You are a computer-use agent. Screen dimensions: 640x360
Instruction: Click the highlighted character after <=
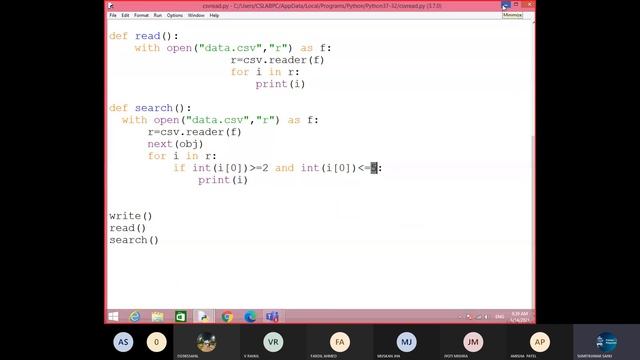coord(374,168)
